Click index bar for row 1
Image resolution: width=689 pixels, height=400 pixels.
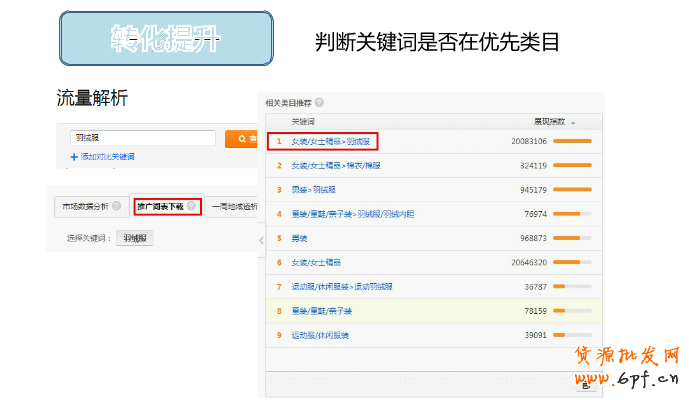tap(572, 141)
